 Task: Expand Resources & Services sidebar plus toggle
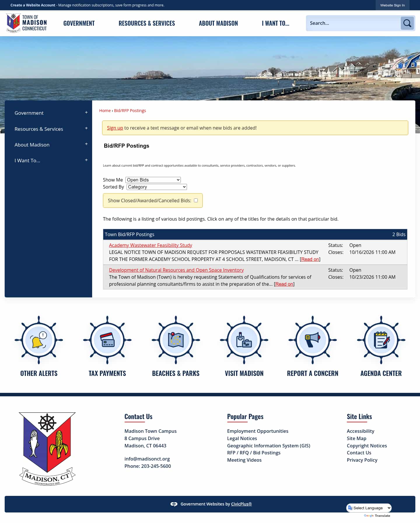click(86, 128)
